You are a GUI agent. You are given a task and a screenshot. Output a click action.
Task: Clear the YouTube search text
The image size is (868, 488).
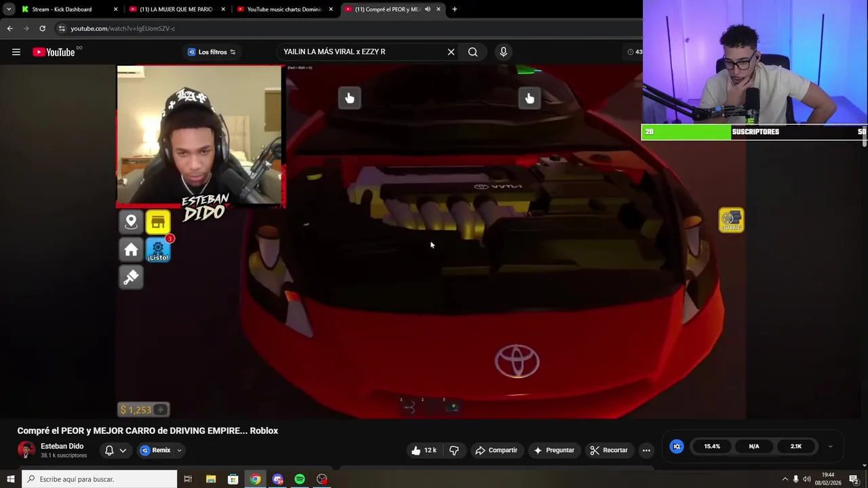pyautogui.click(x=451, y=52)
